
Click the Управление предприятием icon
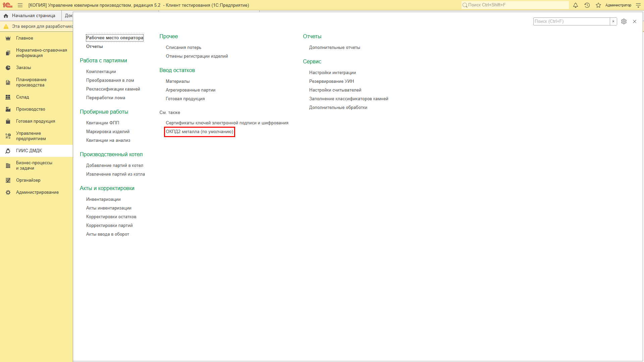8,136
